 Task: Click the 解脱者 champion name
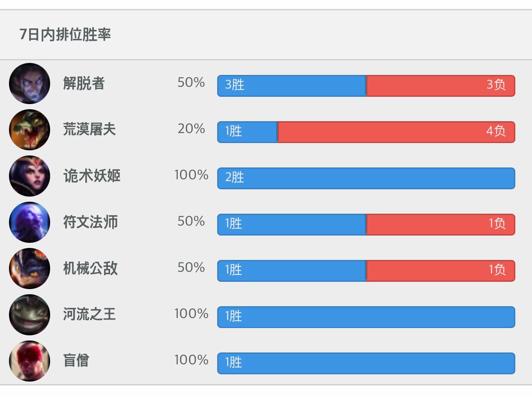(x=84, y=83)
